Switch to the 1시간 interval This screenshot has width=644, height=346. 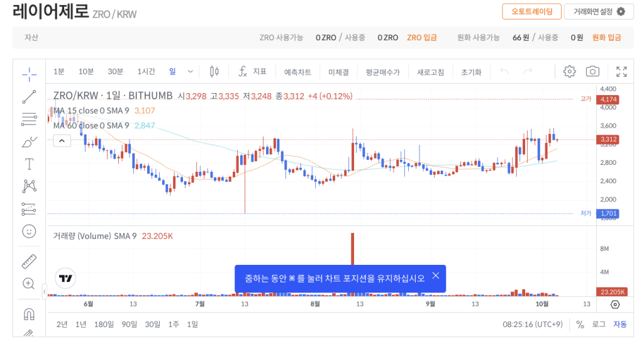pyautogui.click(x=146, y=72)
